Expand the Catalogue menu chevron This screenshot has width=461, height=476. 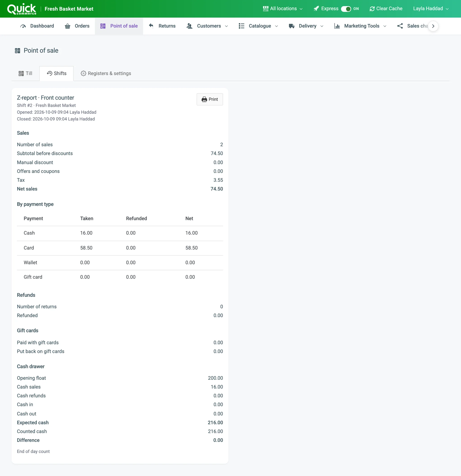pos(277,26)
